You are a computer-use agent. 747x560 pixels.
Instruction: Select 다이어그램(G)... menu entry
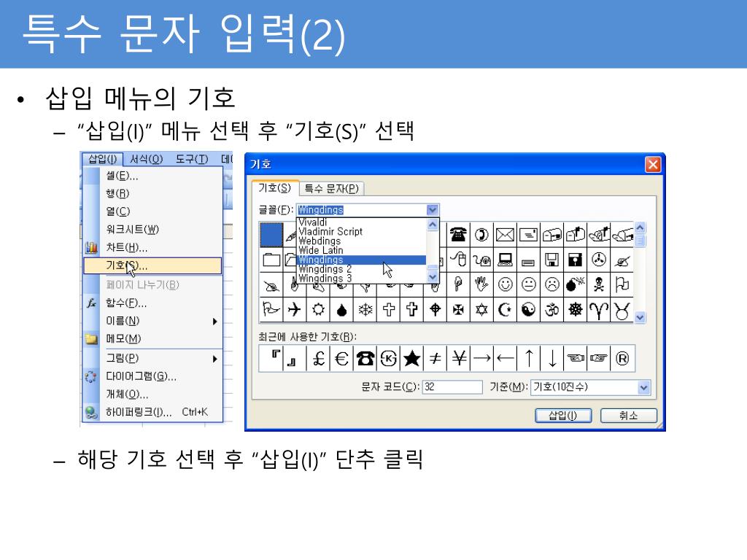pyautogui.click(x=152, y=376)
